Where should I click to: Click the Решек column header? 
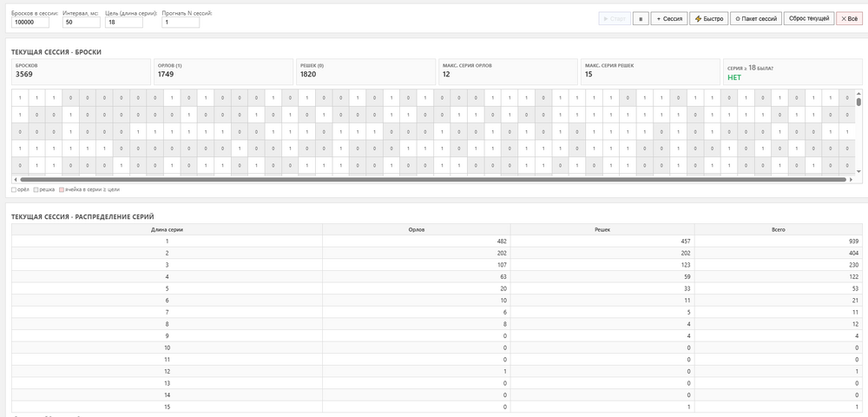click(602, 230)
